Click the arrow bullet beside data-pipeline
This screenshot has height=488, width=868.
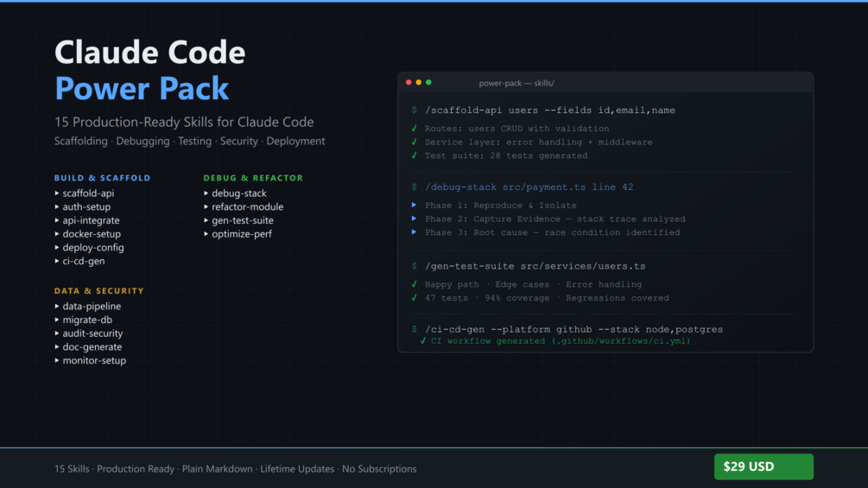click(x=57, y=306)
